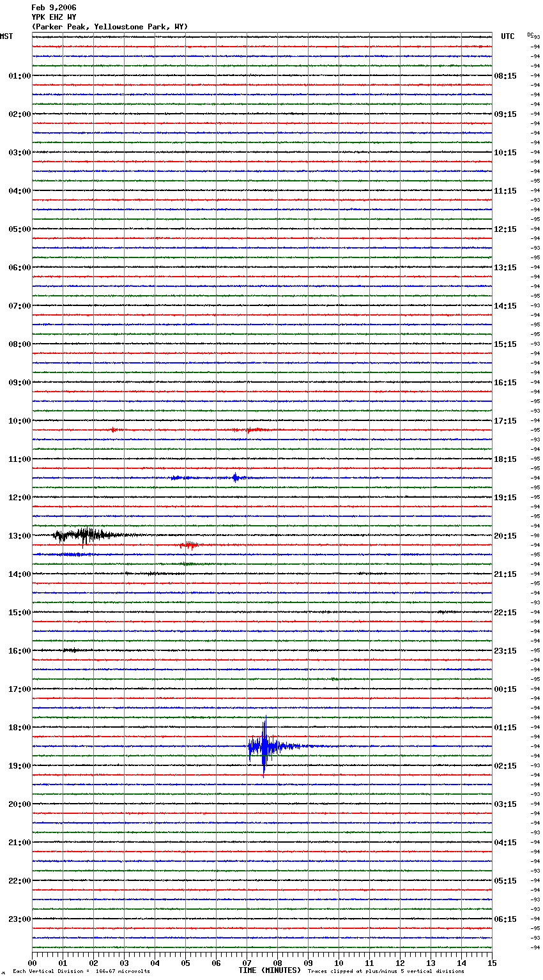Click the "MST" header label

[x=6, y=36]
